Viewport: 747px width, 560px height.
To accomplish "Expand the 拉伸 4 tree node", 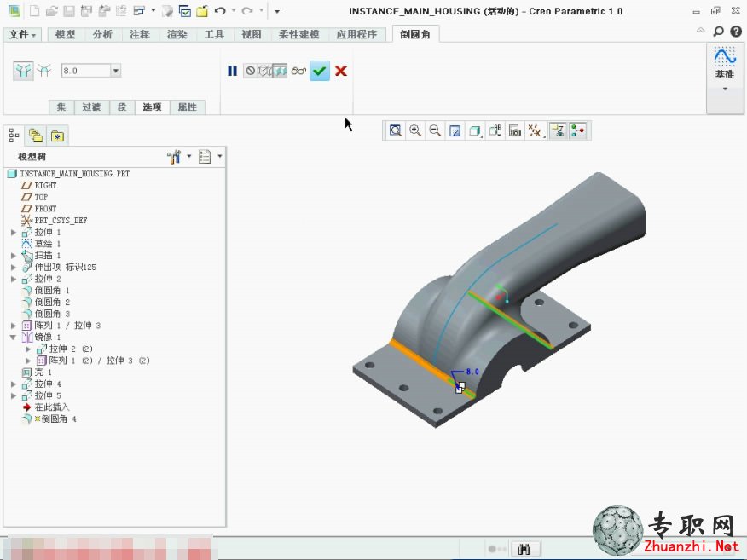I will [14, 384].
